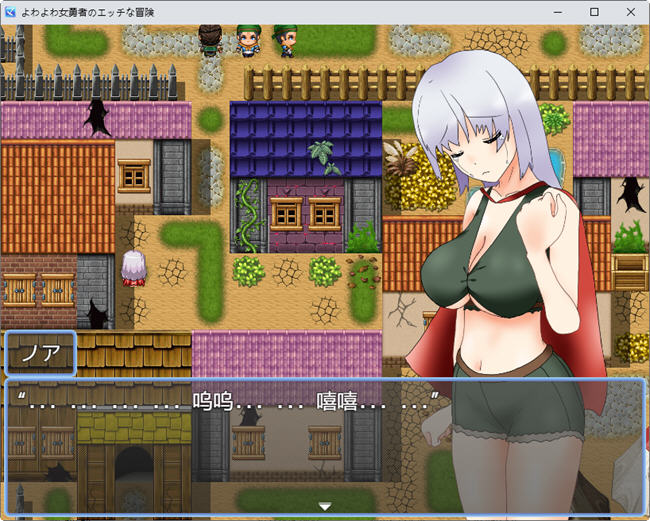Click the left window of the purple house
This screenshot has height=521, width=650.
[286, 212]
